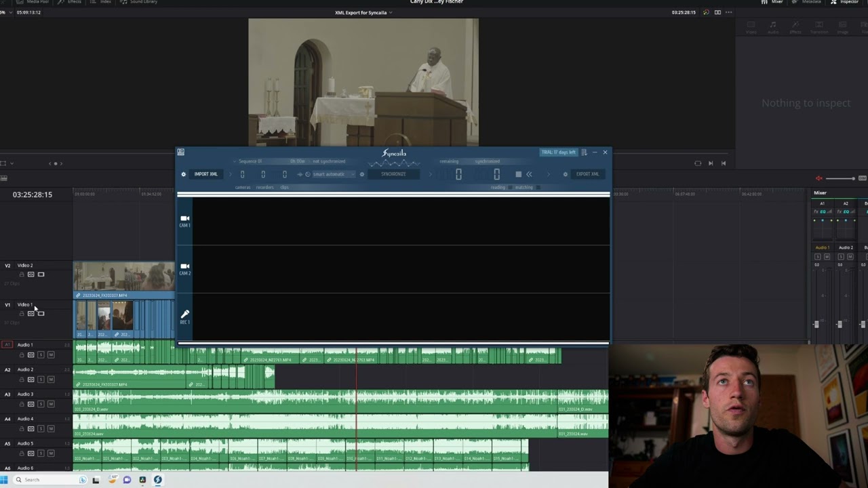Image resolution: width=868 pixels, height=488 pixels.
Task: Click the EQ button on the mixer's A1 channel
Action: 823,211
